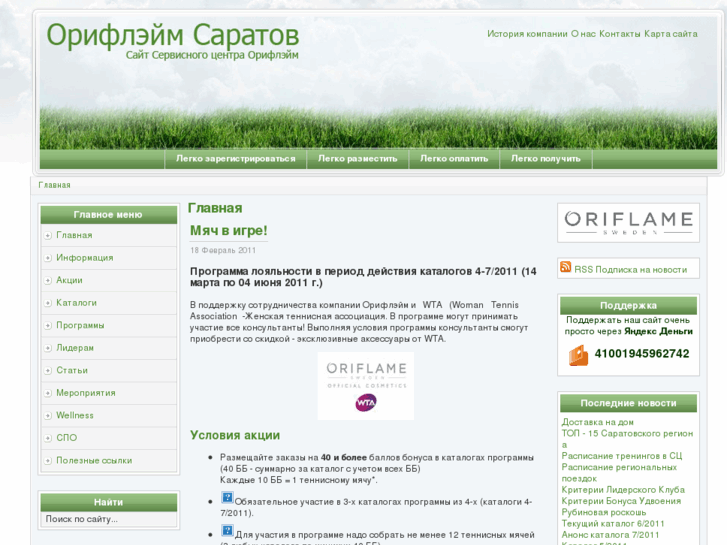Open news link Анонс каталога 7/2011
The height and width of the screenshot is (545, 727).
[x=610, y=535]
